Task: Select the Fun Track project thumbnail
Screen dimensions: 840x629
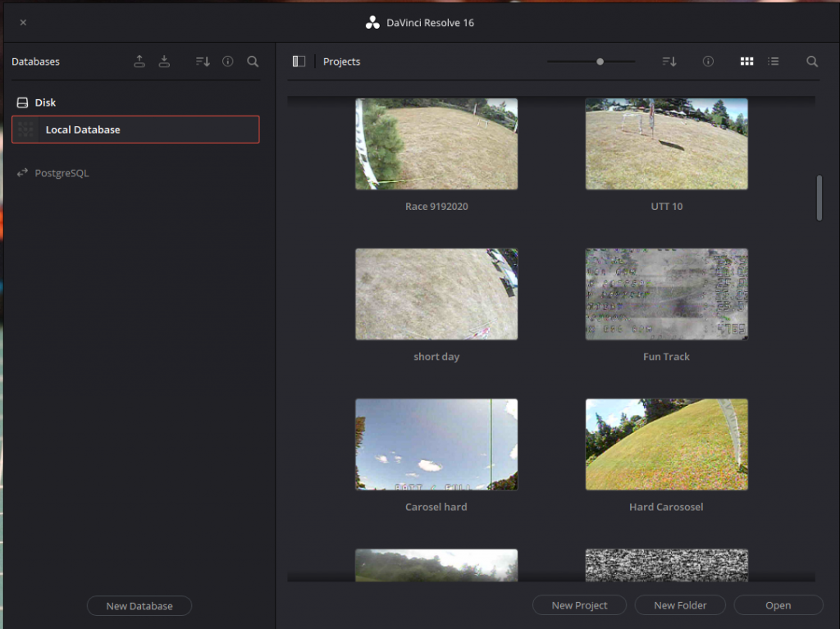Action: pyautogui.click(x=666, y=294)
